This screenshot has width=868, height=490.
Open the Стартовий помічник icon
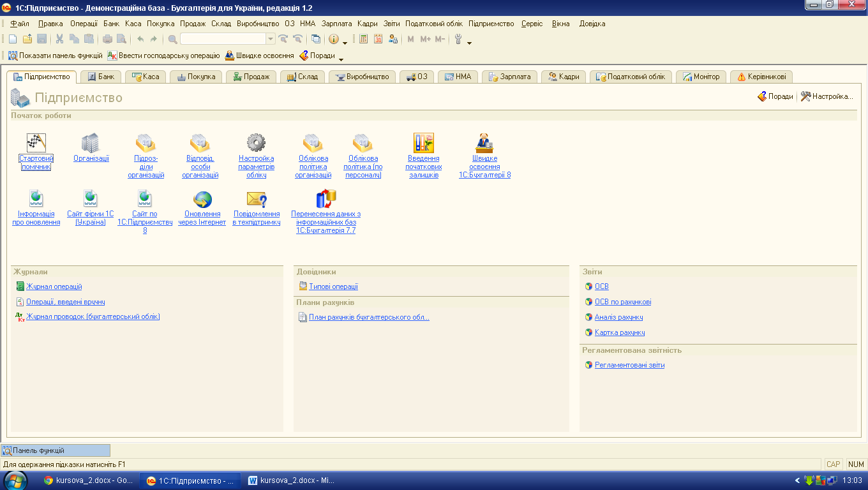click(36, 143)
